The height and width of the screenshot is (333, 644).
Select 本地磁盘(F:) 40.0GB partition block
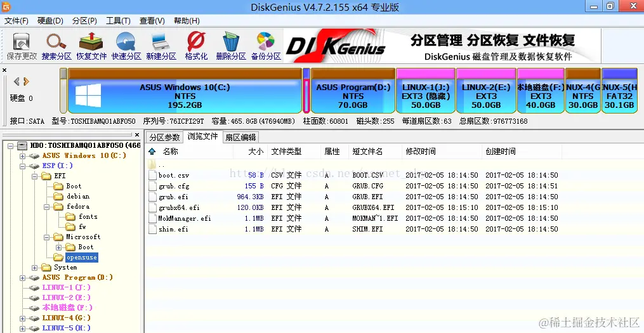pos(541,91)
